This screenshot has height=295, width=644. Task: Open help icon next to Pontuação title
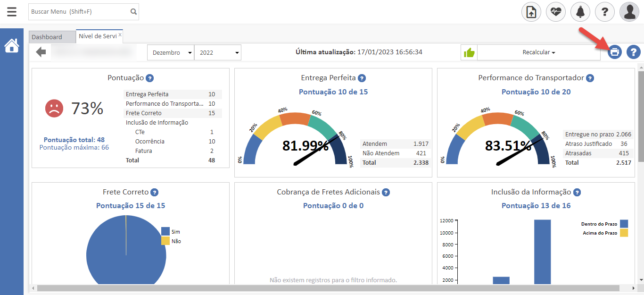pos(150,78)
